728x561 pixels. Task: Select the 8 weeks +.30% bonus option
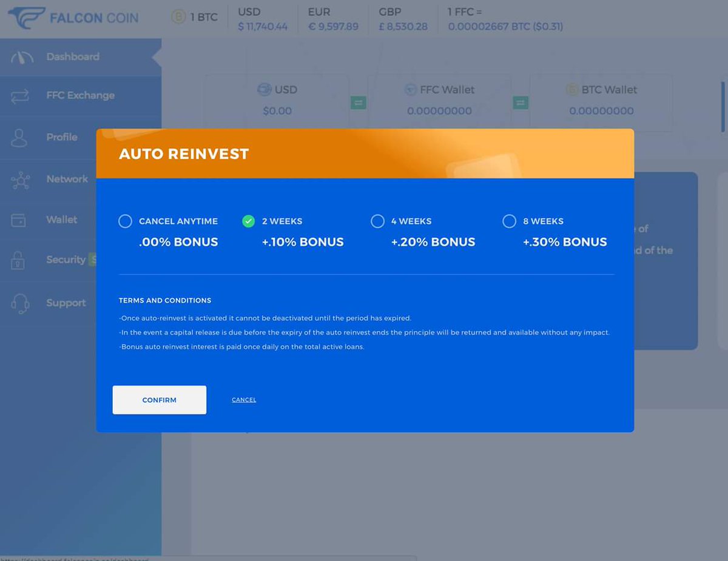[510, 221]
